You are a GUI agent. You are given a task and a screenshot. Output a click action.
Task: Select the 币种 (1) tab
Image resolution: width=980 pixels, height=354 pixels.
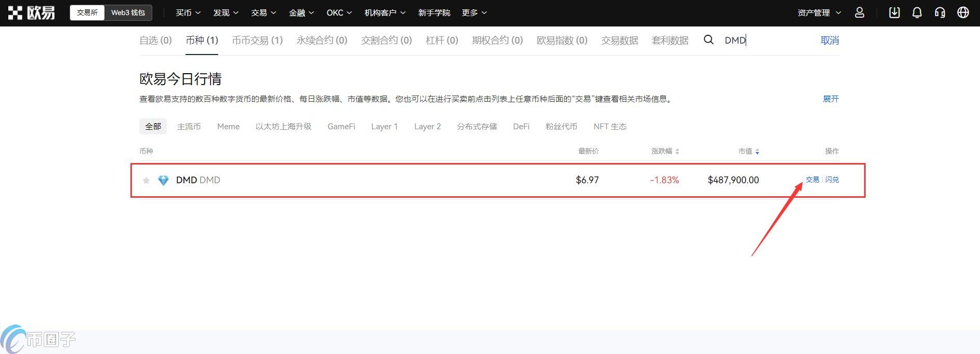[x=202, y=40]
